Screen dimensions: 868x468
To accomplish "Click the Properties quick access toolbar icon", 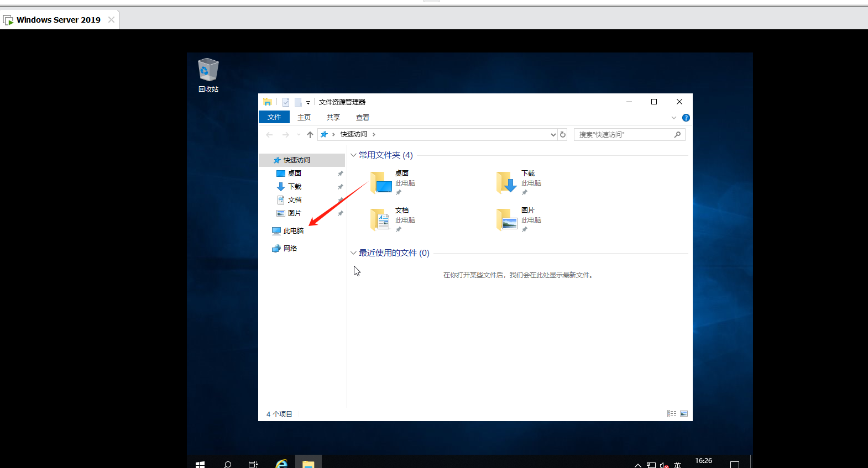I will [286, 102].
